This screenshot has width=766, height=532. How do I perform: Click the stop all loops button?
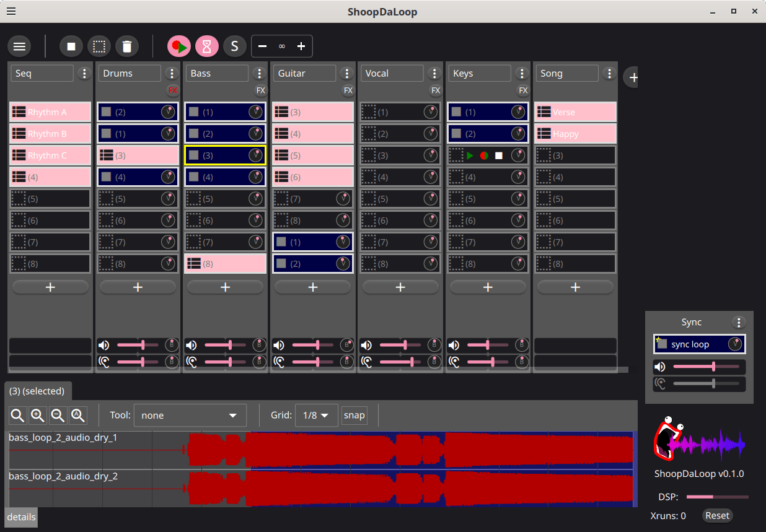[x=71, y=46]
